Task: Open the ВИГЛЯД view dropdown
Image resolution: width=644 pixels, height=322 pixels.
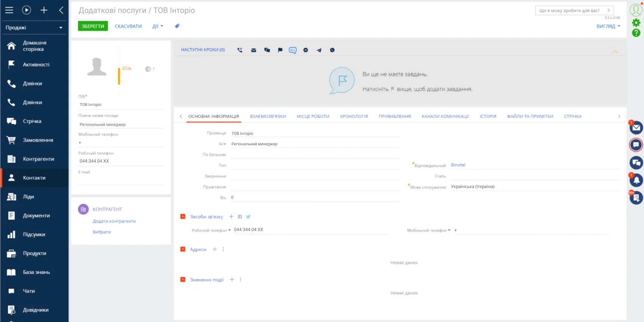Action: (608, 26)
